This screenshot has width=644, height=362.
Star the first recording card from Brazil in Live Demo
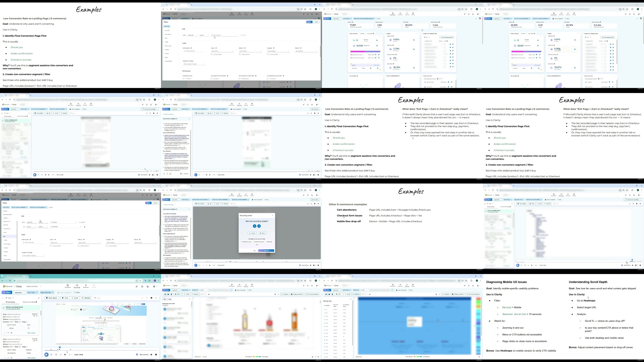4,333
